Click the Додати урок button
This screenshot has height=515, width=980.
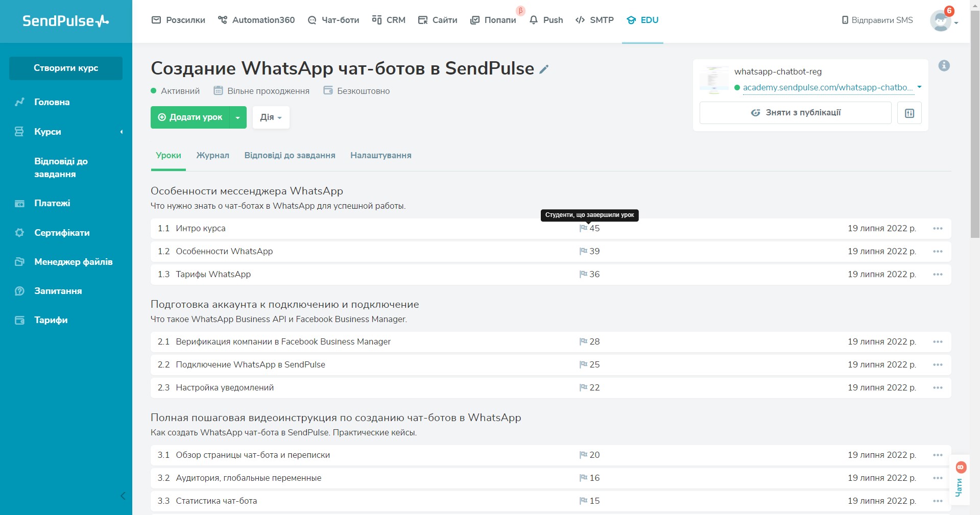coord(190,117)
